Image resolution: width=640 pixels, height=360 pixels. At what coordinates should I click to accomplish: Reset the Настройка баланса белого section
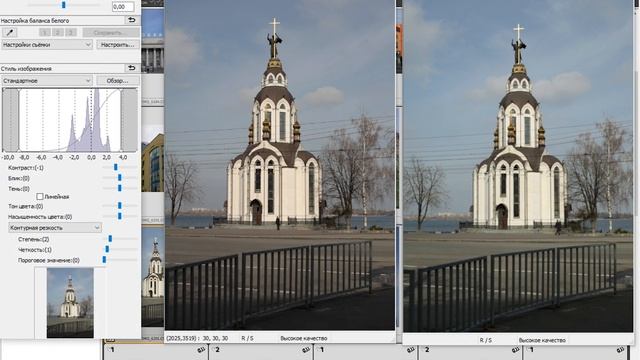click(x=131, y=20)
